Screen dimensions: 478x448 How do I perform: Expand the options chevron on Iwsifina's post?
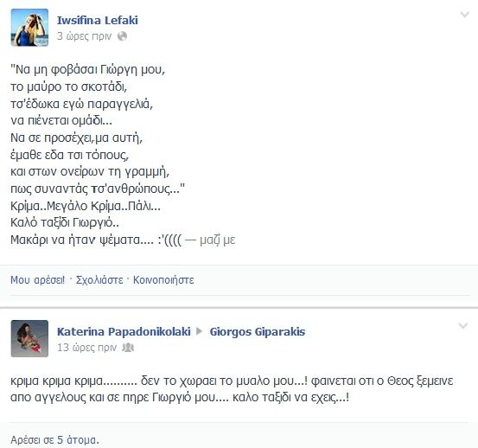464,15
